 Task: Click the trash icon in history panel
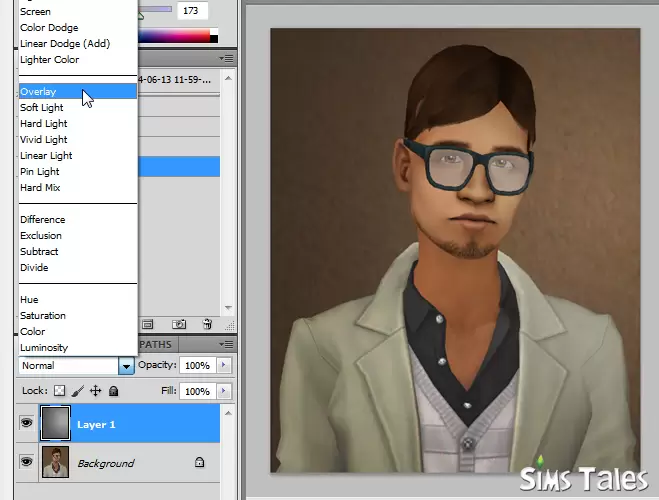[x=207, y=324]
